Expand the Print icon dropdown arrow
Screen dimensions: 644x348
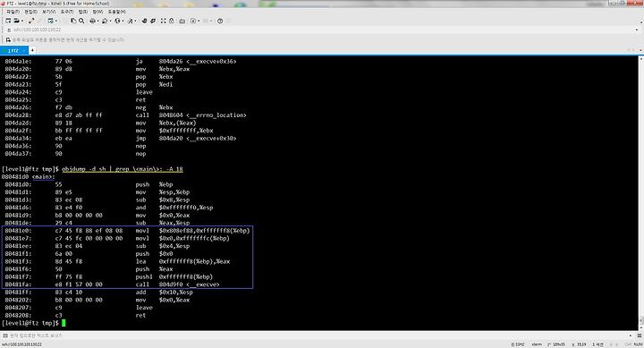pyautogui.click(x=97, y=21)
